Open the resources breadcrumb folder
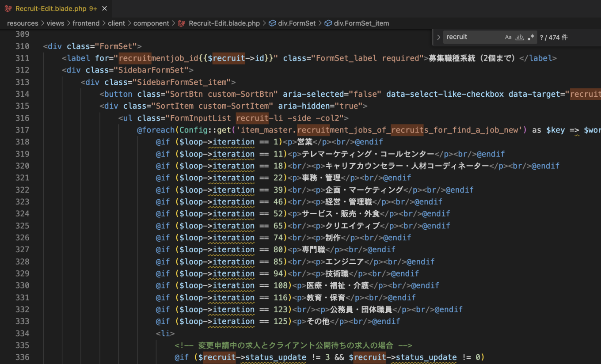The image size is (601, 364). point(23,23)
